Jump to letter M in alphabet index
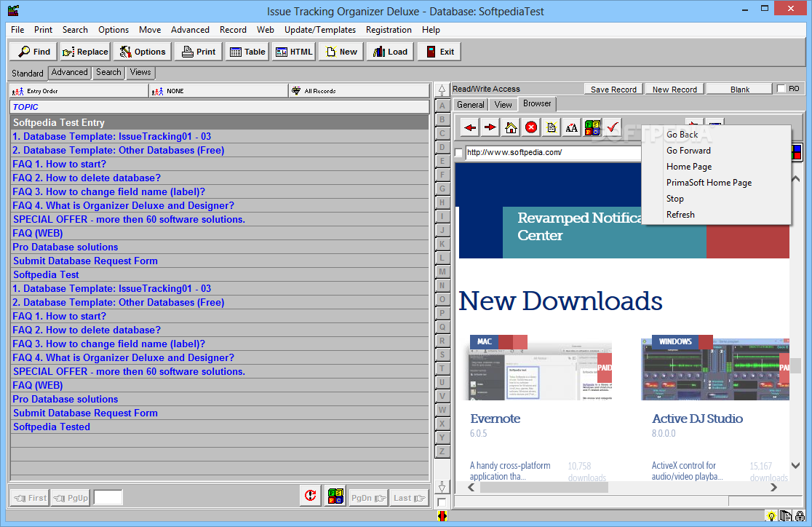This screenshot has height=527, width=812. (442, 272)
